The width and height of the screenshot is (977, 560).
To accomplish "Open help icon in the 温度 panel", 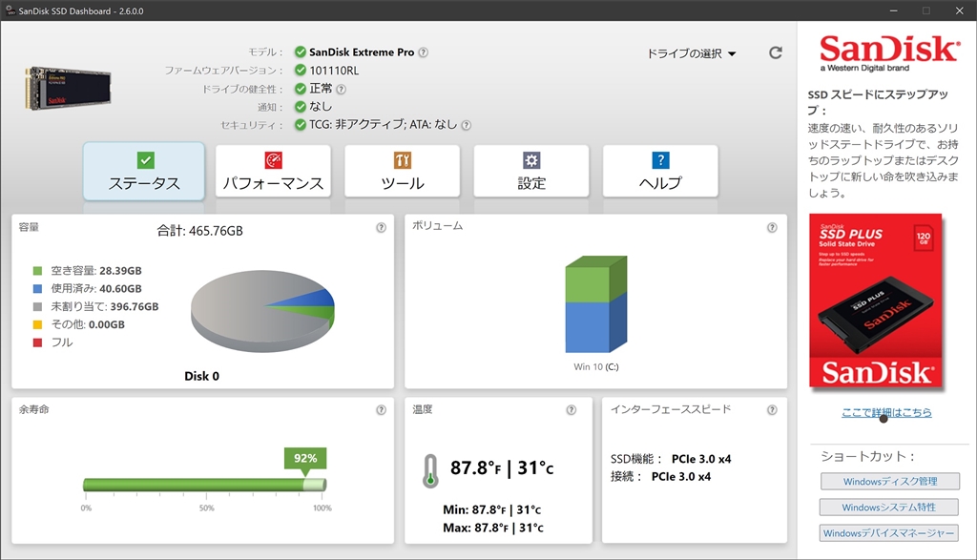I will click(571, 410).
